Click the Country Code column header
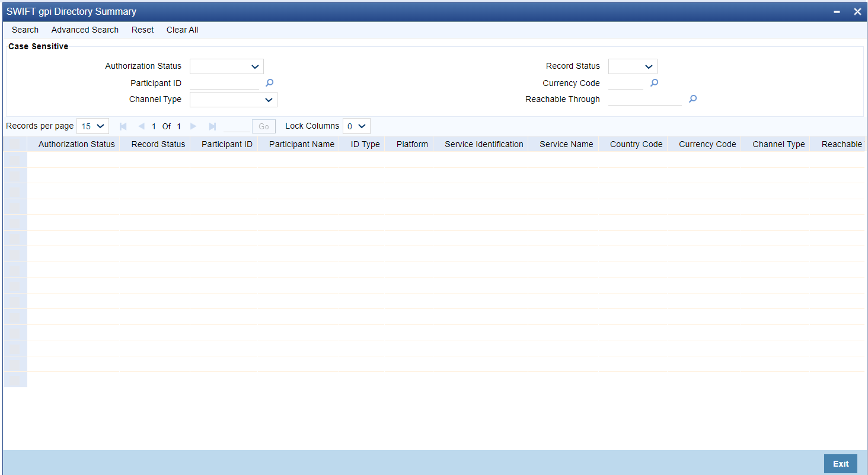868x475 pixels. click(636, 144)
